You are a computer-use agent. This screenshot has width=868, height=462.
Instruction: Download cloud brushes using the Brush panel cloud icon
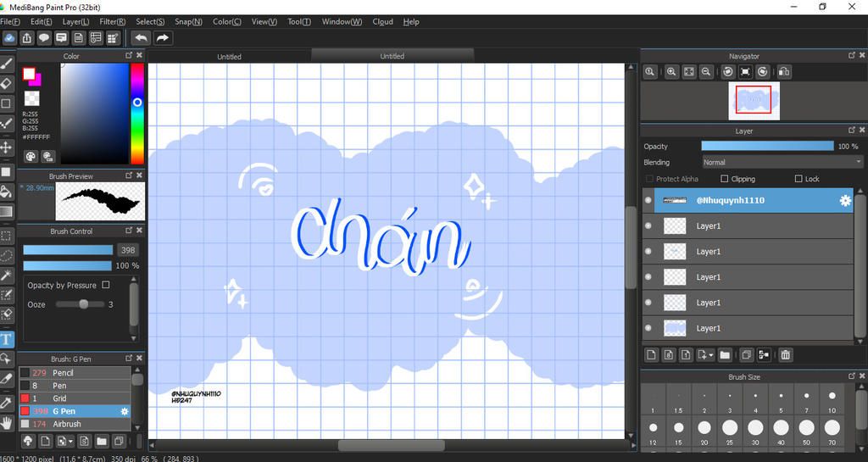tap(28, 441)
